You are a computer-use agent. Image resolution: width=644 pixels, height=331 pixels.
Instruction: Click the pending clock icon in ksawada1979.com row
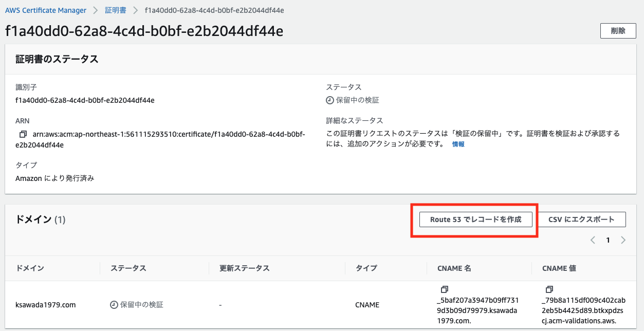114,305
